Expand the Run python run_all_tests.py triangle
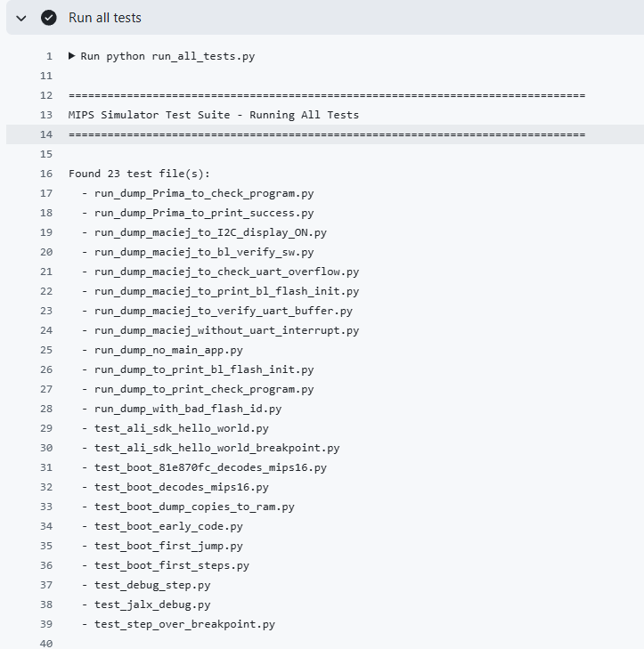 [x=72, y=56]
